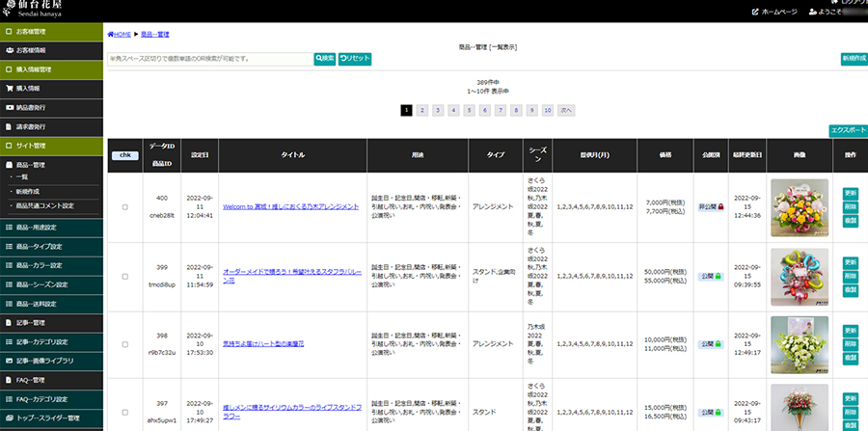Tick the checkbox for data ID 398
The height and width of the screenshot is (431, 868).
(125, 344)
